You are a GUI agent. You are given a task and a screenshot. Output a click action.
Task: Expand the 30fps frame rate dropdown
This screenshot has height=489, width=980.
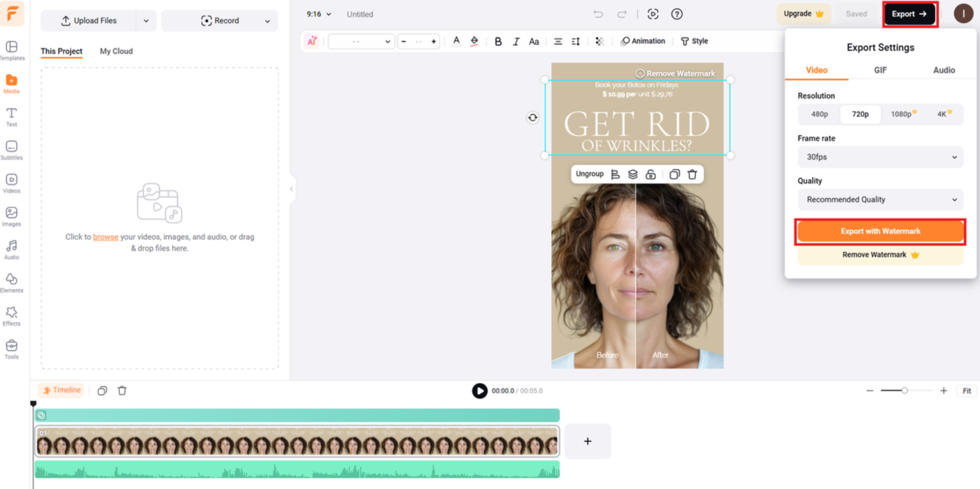point(880,157)
